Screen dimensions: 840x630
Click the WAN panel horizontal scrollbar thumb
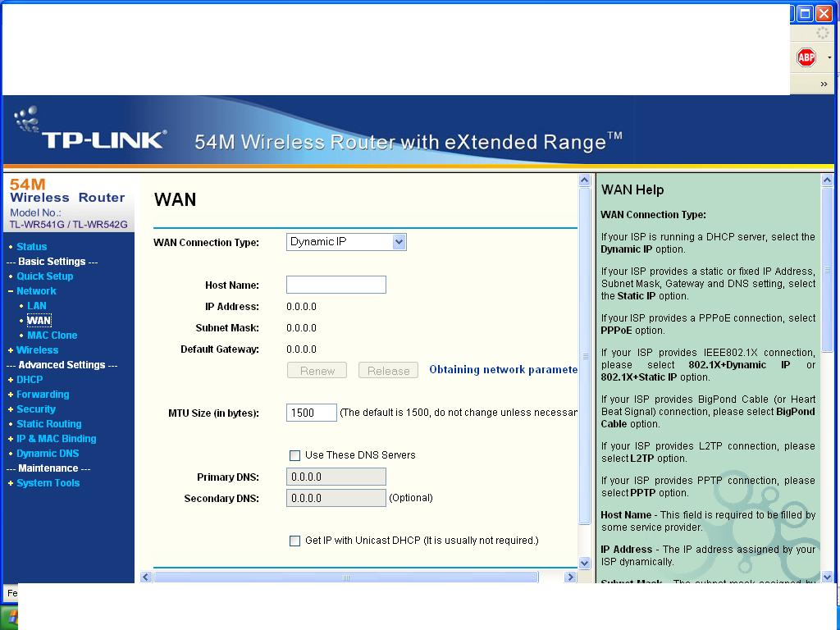tap(345, 577)
